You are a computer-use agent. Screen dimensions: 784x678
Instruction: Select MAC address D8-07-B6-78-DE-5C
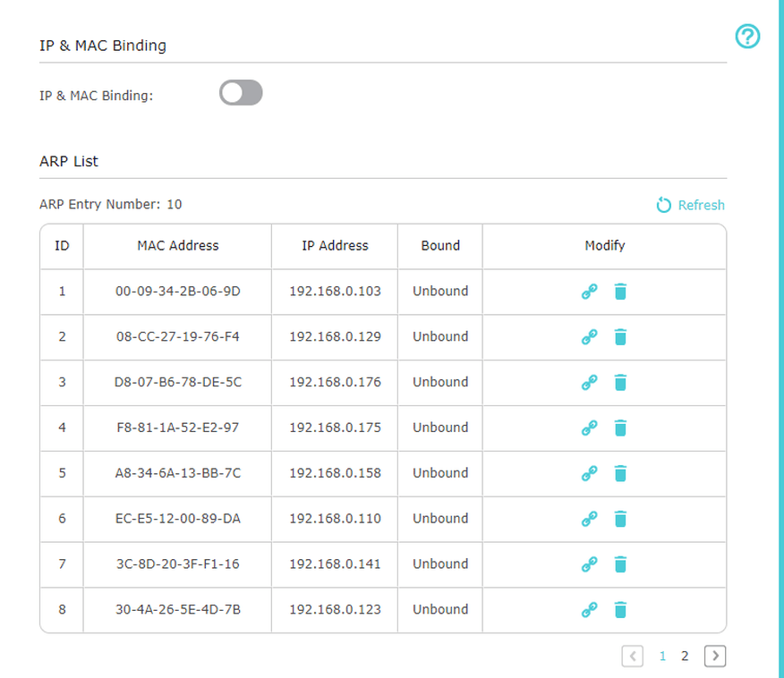(x=178, y=382)
